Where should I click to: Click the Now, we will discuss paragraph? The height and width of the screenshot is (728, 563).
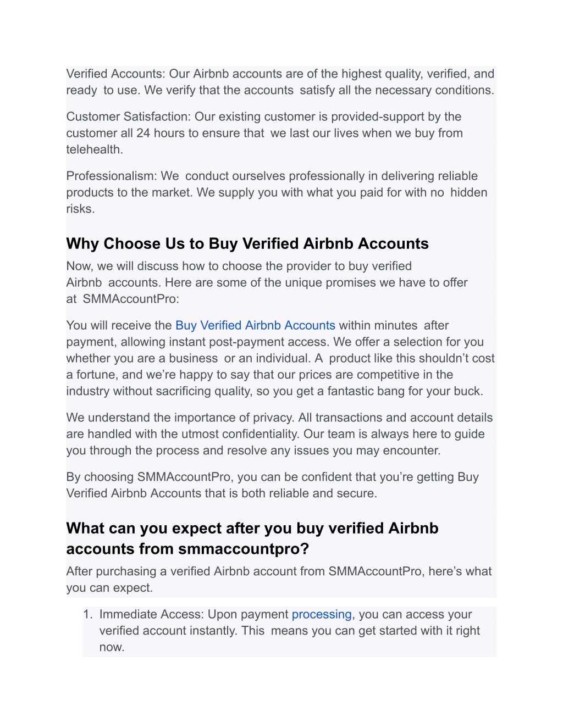[267, 282]
